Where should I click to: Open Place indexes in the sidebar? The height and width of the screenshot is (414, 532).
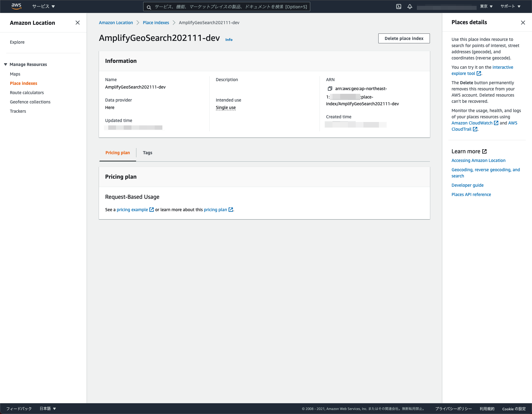[x=24, y=83]
